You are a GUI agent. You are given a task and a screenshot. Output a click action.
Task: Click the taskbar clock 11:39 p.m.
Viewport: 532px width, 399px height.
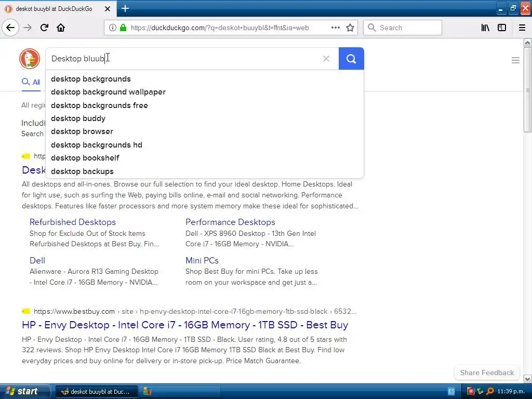[511, 391]
